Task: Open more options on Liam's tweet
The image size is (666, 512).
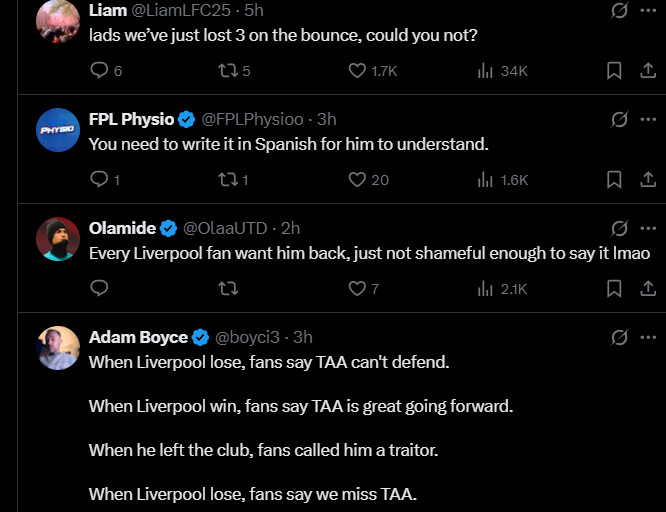Action: tap(646, 11)
